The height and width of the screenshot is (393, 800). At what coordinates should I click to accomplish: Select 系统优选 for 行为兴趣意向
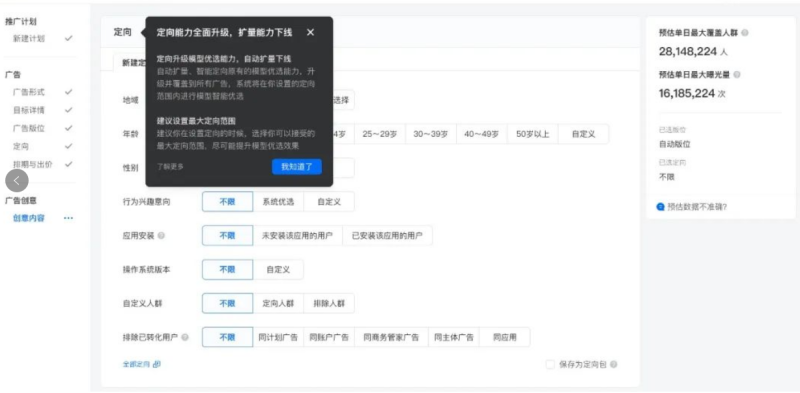coord(278,202)
